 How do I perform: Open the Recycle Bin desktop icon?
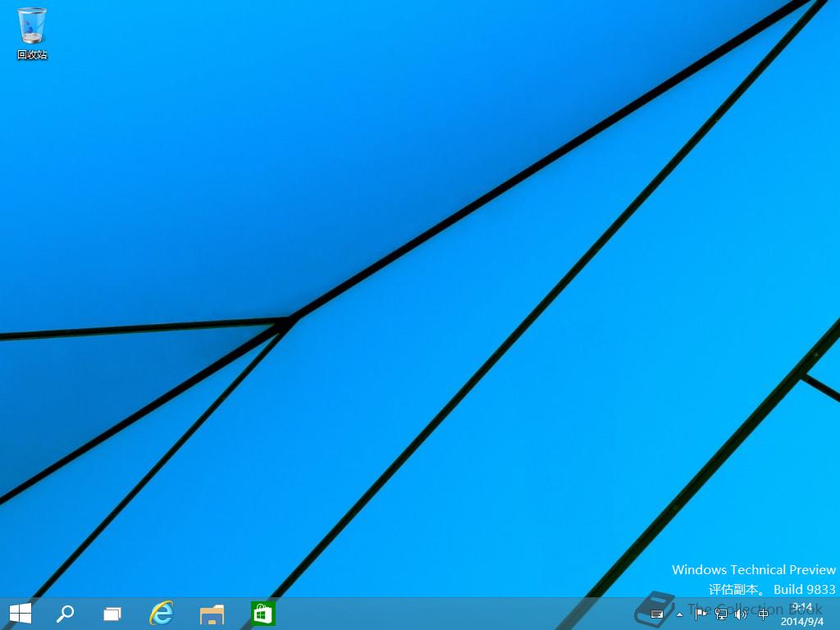coord(32,33)
